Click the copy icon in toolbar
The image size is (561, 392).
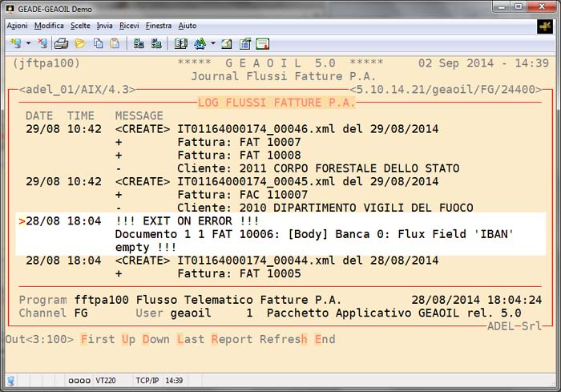[x=98, y=43]
